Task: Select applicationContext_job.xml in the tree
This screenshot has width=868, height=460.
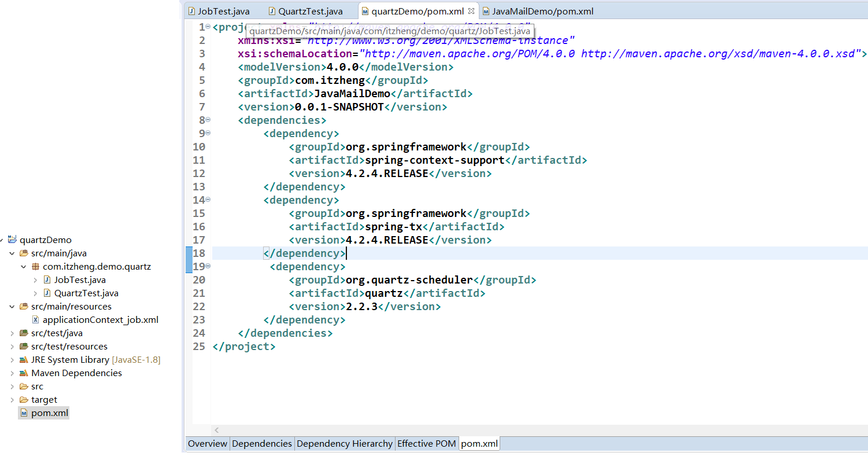Action: (101, 319)
